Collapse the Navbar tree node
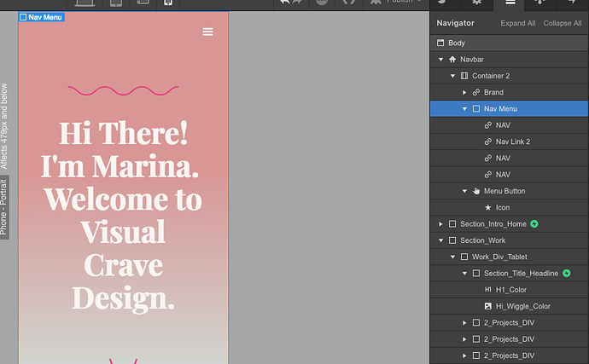The width and height of the screenshot is (589, 364). pyautogui.click(x=440, y=60)
